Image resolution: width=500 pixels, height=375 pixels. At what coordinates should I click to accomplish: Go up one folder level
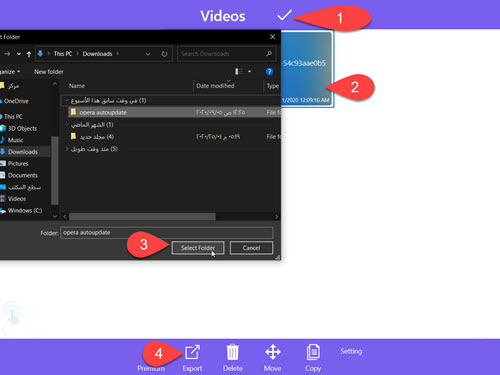(x=29, y=54)
